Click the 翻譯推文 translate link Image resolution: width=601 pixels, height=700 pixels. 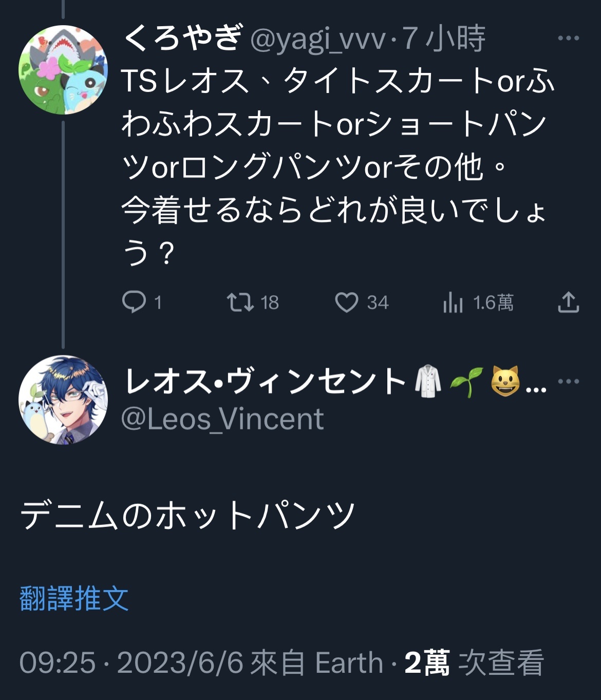(74, 599)
